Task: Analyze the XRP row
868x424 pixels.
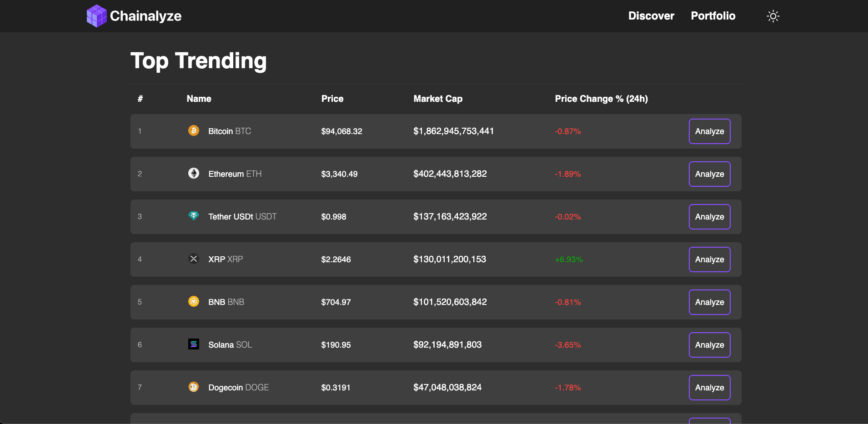Action: pyautogui.click(x=709, y=259)
